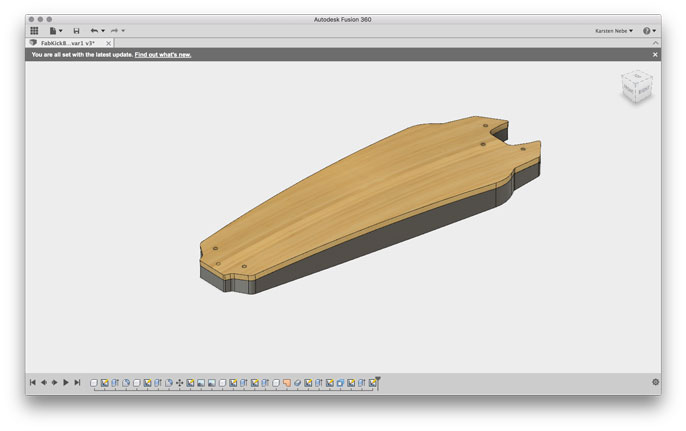
Task: Redo the last undone action
Action: [115, 31]
